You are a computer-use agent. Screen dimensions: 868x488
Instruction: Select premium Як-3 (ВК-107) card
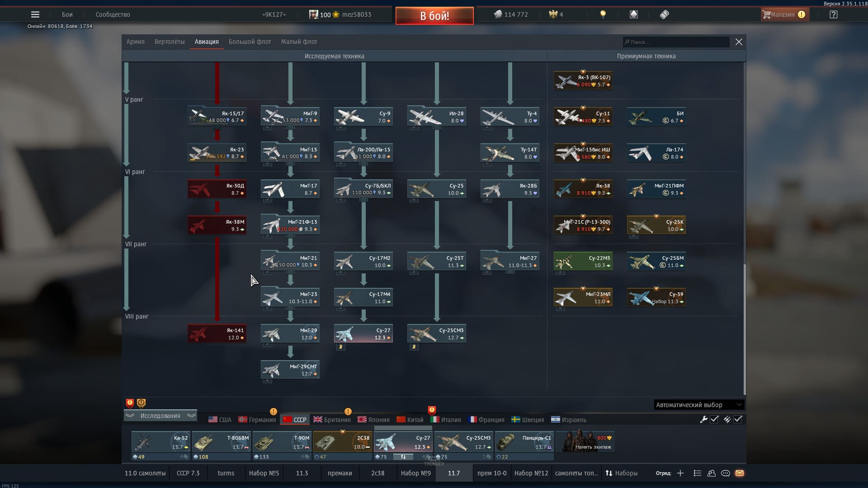(583, 80)
